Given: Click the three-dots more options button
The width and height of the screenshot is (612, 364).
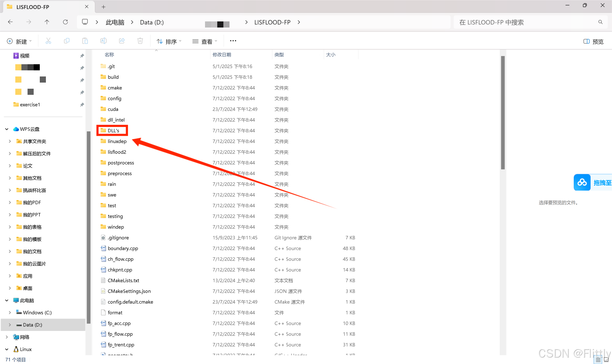Looking at the screenshot, I should [233, 41].
